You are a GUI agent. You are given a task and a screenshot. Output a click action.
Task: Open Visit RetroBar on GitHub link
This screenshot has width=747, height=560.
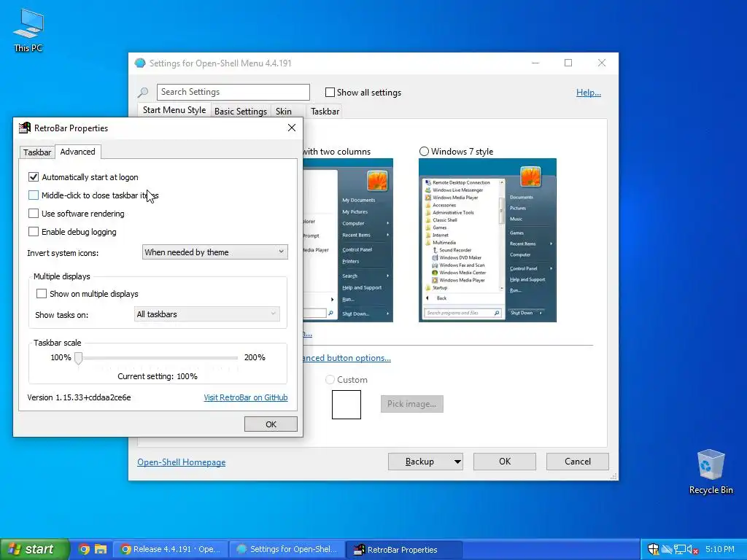(246, 397)
